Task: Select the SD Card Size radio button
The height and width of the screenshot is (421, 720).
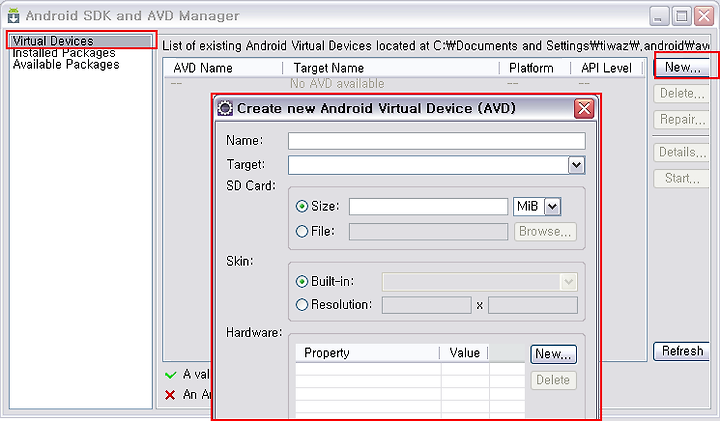Action: coord(302,207)
